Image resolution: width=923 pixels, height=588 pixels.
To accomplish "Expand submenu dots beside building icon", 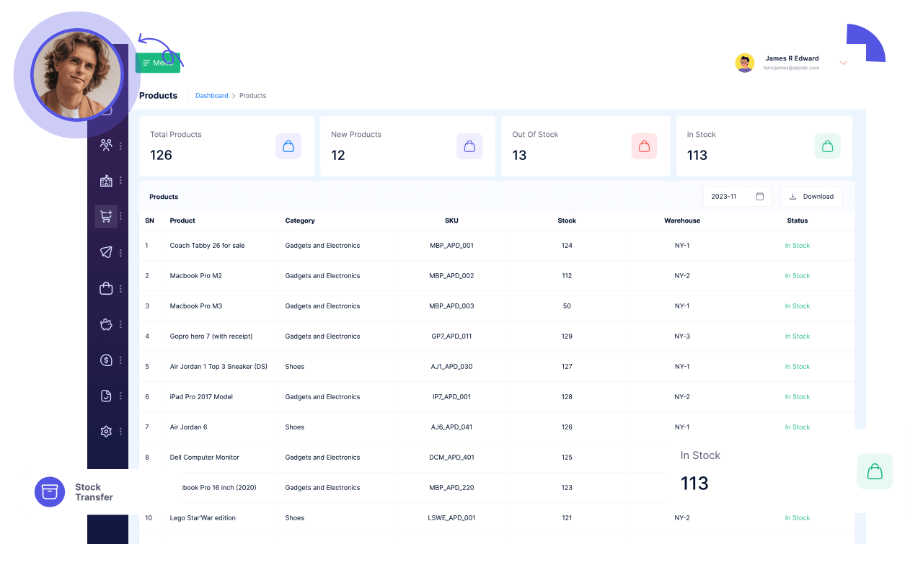I will (120, 181).
